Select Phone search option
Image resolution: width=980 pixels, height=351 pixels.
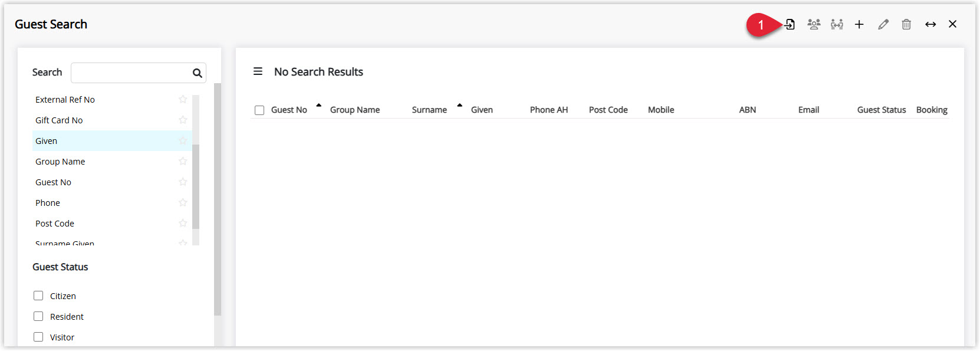[112, 203]
